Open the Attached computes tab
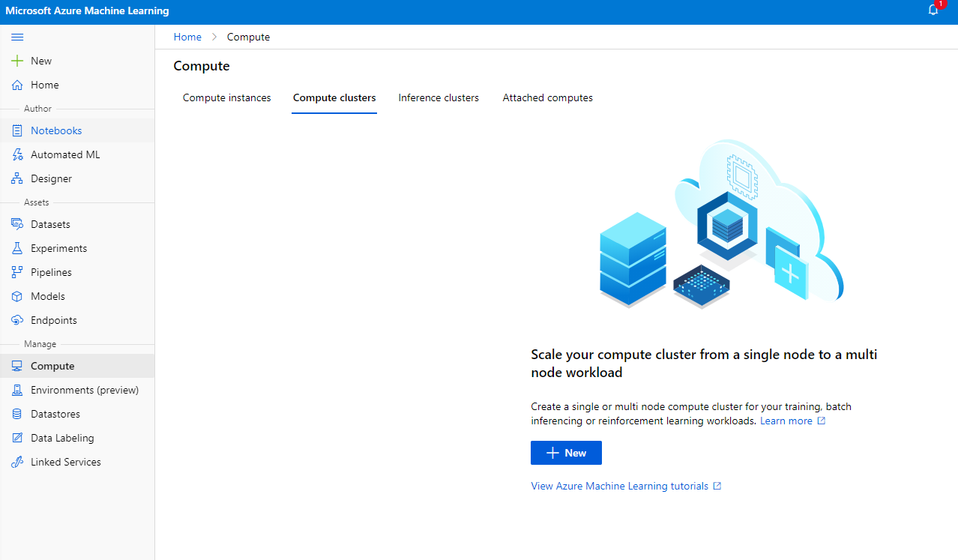 [x=547, y=97]
